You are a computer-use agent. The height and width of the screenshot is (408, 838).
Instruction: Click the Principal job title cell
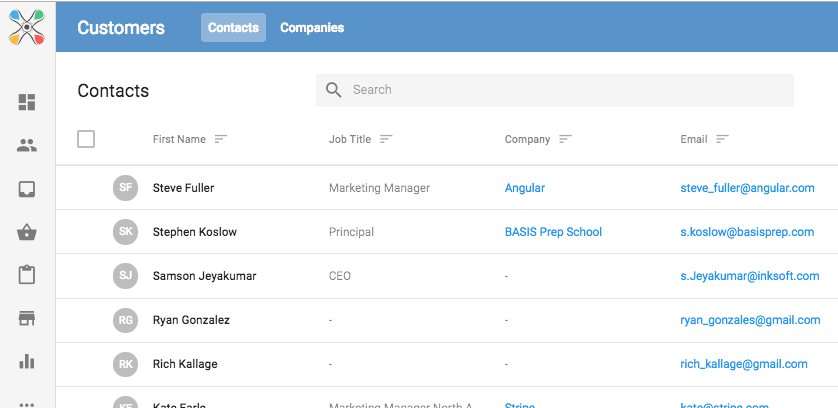pos(351,232)
